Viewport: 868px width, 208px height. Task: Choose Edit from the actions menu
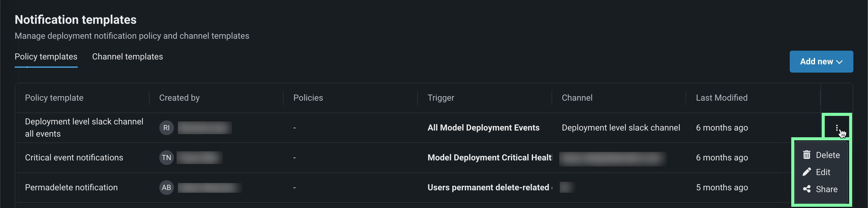[823, 172]
